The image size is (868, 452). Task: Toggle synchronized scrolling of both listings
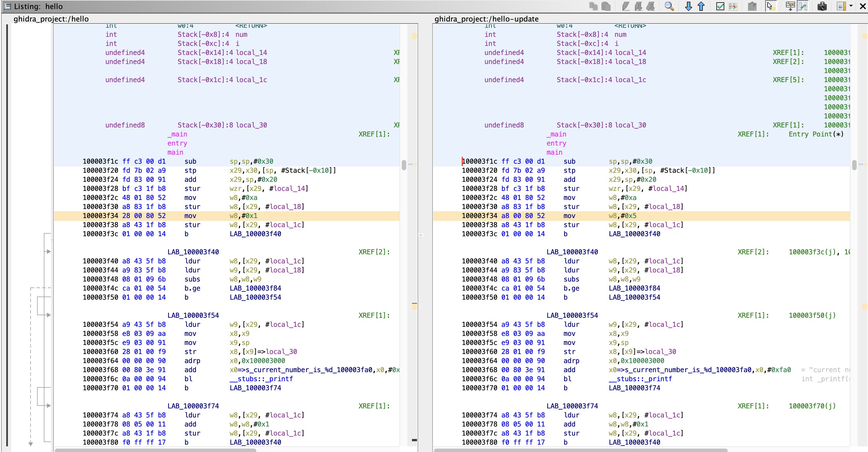[803, 7]
